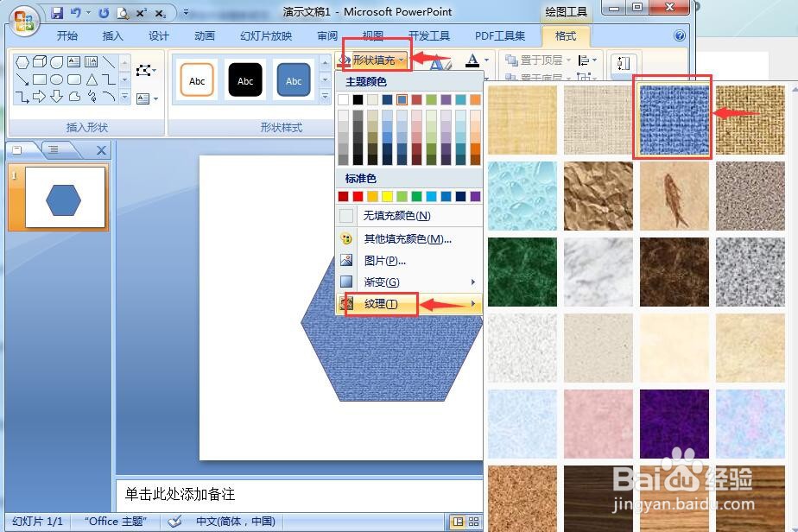Select the crumpled brown paper texture
This screenshot has width=798, height=532.
[x=598, y=196]
